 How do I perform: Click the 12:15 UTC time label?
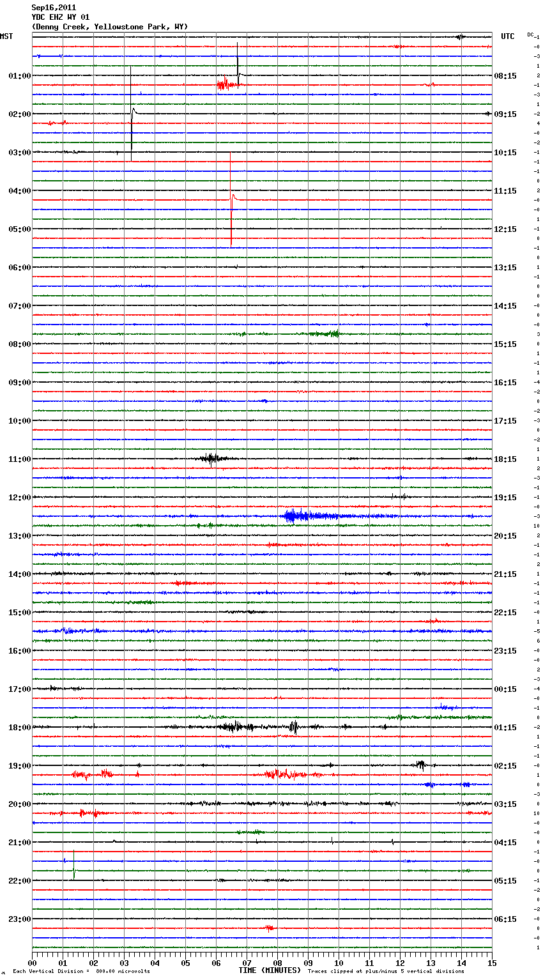click(505, 229)
